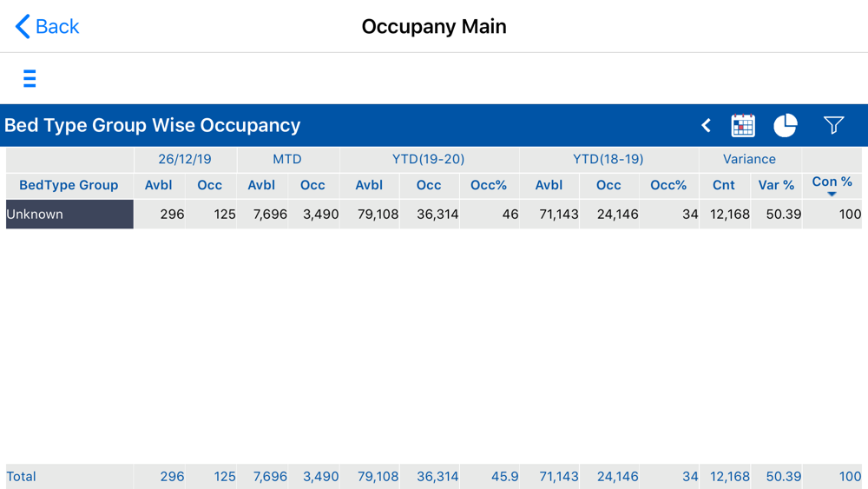Screen dimensions: 868x489
Task: Select the MTD column group header
Action: pos(287,159)
